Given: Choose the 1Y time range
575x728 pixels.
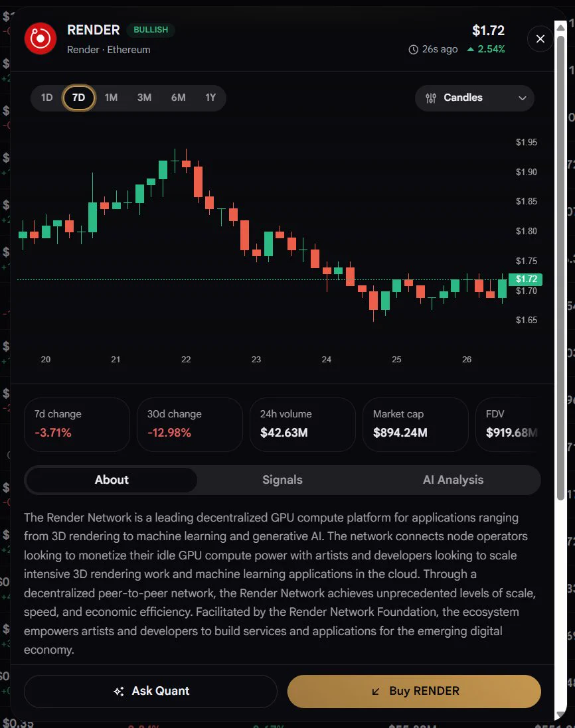Looking at the screenshot, I should (x=210, y=98).
